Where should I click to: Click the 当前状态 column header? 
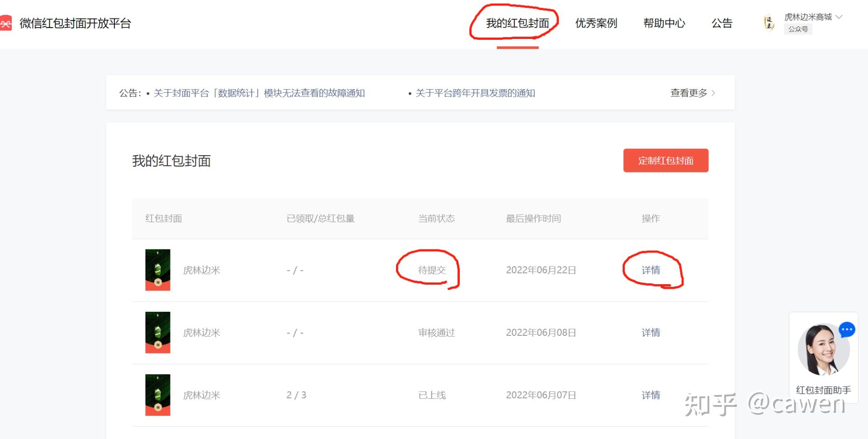click(436, 219)
